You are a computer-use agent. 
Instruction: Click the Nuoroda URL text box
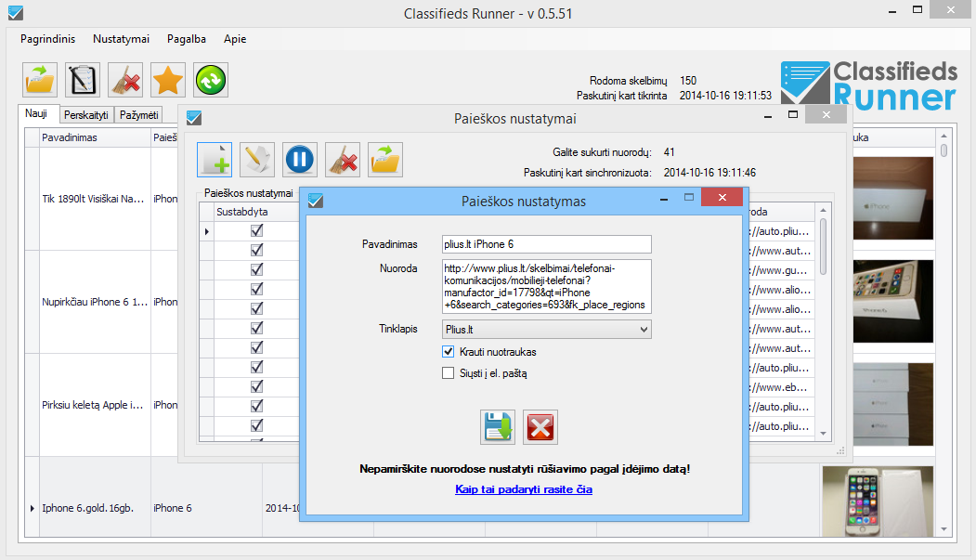(x=547, y=286)
